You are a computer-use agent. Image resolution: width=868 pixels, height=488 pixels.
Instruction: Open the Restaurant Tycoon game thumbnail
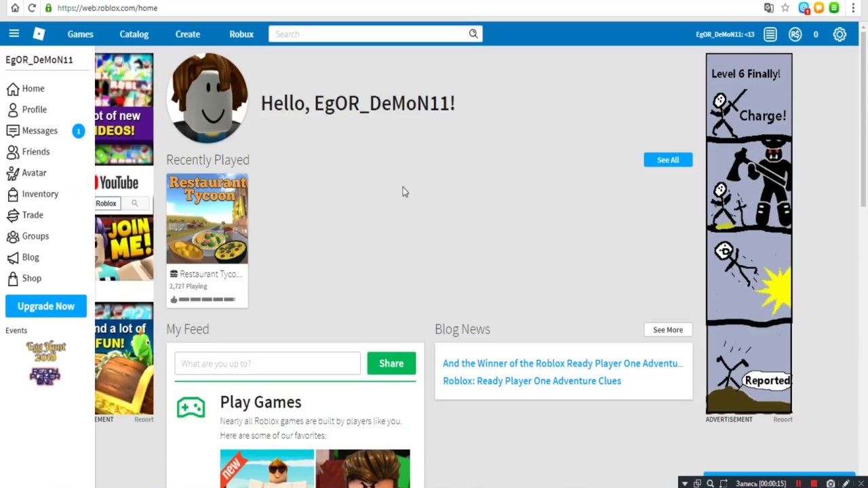pyautogui.click(x=207, y=219)
